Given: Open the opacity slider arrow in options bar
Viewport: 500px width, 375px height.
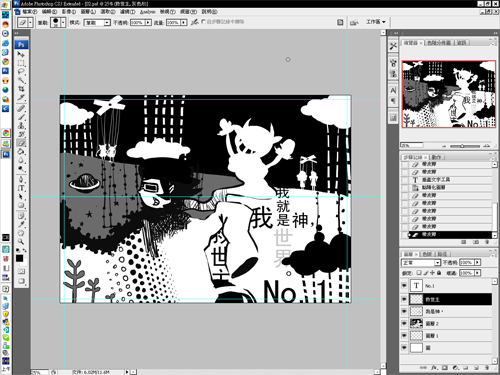Looking at the screenshot, I should tap(148, 23).
